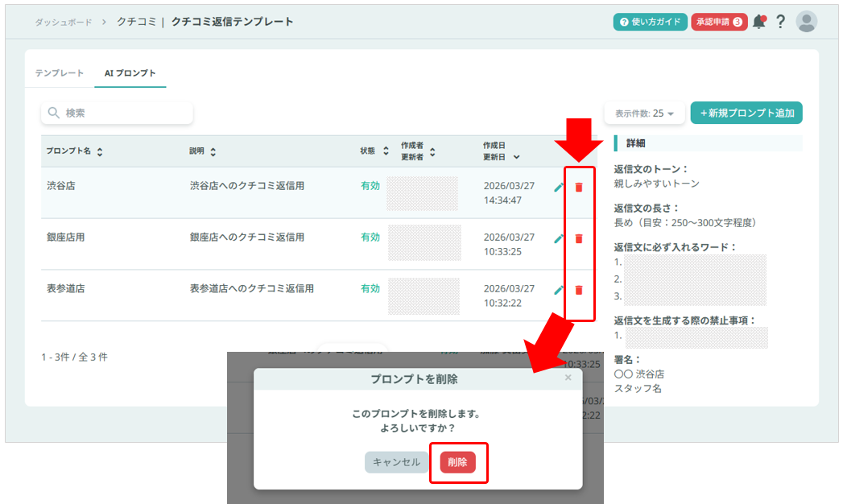
Task: Sort by 状態 column header
Action: [374, 151]
